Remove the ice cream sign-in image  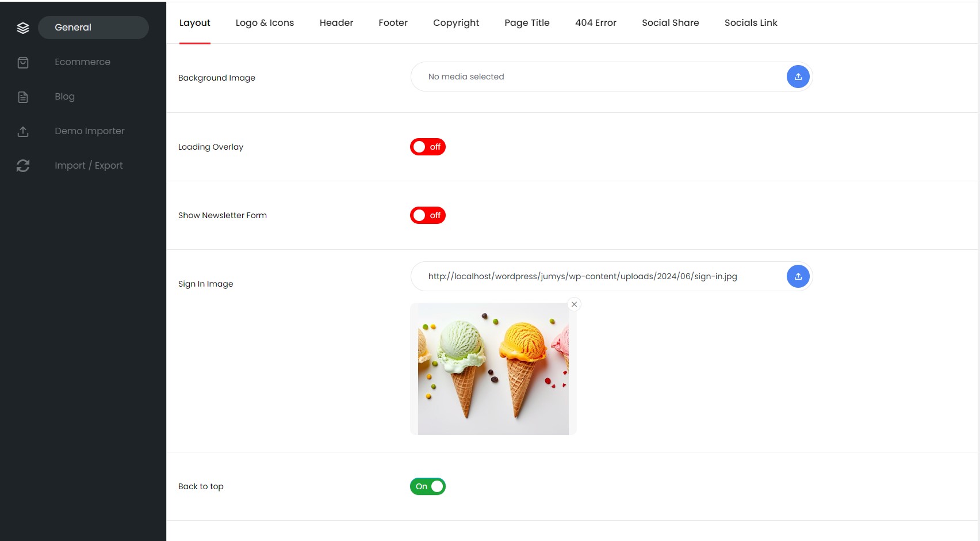pos(574,304)
